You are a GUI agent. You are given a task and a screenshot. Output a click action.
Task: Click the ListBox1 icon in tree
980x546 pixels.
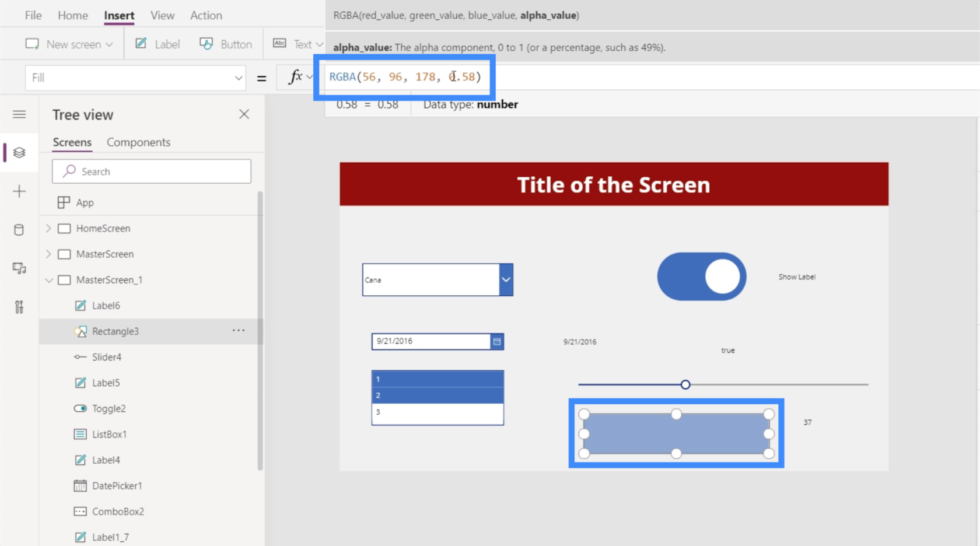pyautogui.click(x=80, y=434)
